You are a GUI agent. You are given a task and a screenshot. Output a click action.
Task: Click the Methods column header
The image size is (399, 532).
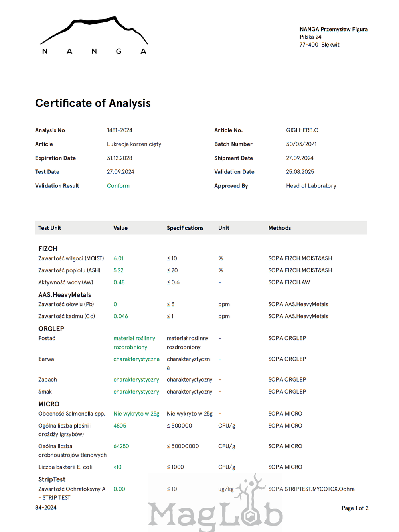[280, 228]
